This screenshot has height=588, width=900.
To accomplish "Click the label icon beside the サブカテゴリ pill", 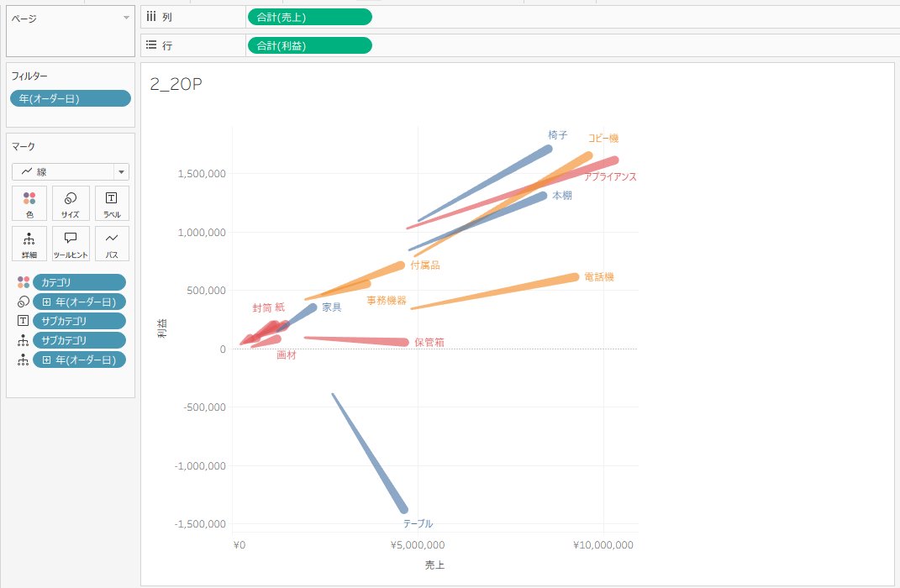I will [x=23, y=321].
